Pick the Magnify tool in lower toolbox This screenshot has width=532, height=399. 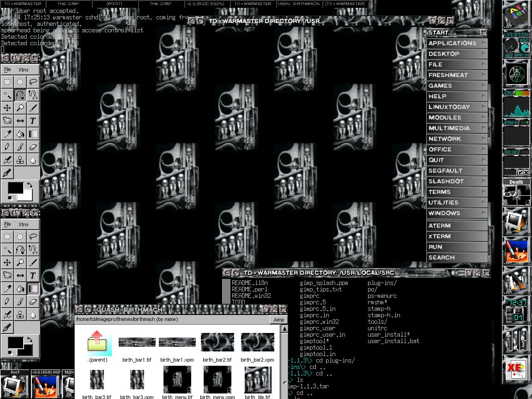[x=20, y=263]
